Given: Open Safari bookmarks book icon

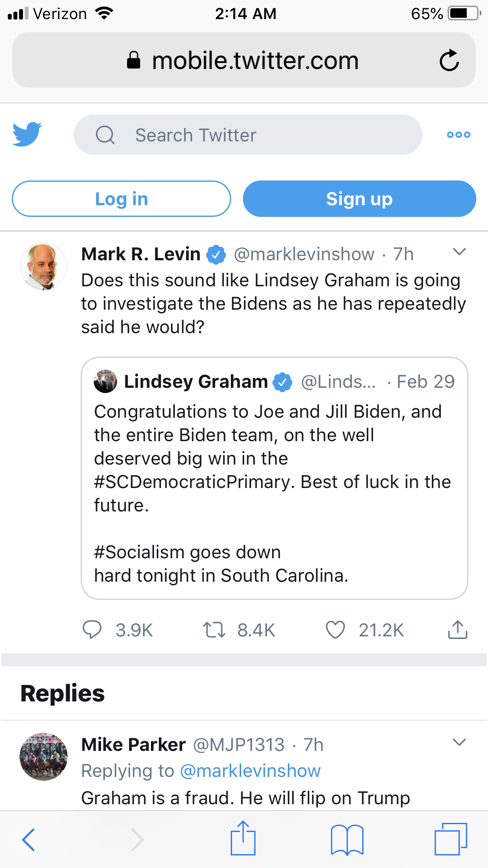Looking at the screenshot, I should coord(347,840).
